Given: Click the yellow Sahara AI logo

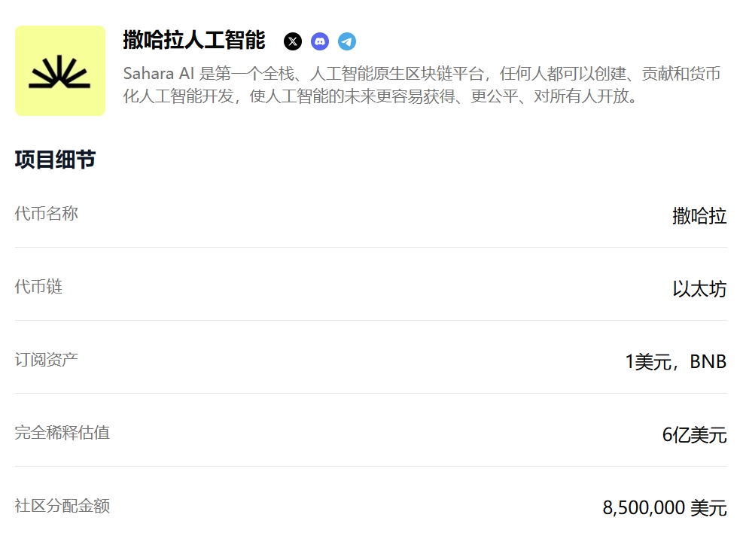Looking at the screenshot, I should pyautogui.click(x=60, y=71).
